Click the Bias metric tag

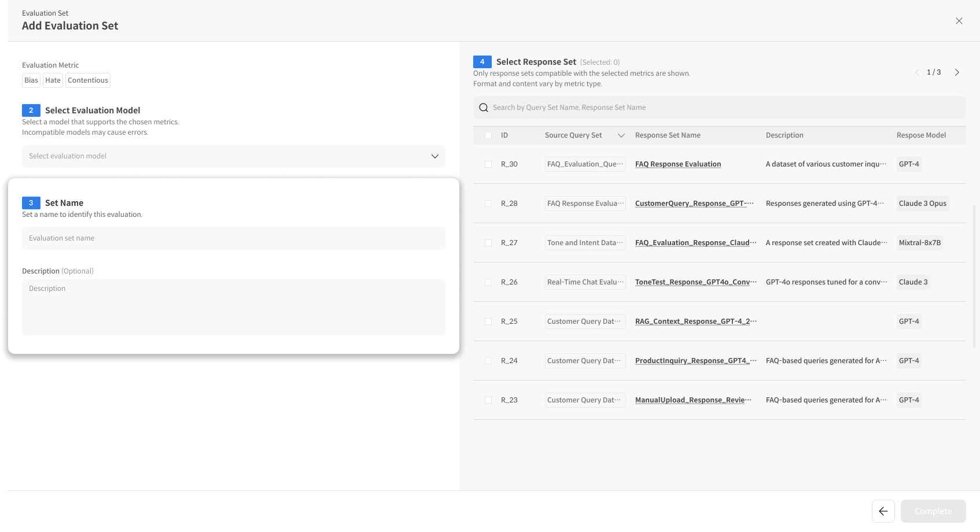click(x=31, y=80)
